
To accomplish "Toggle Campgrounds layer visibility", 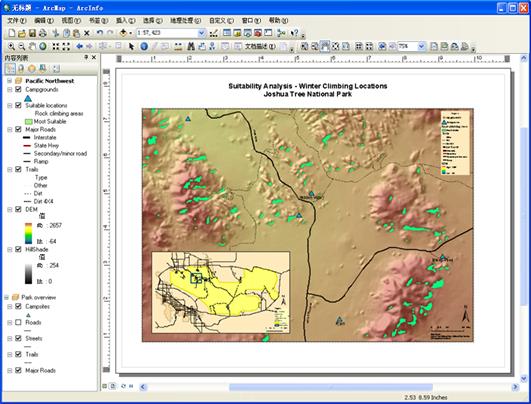I will (19, 89).
